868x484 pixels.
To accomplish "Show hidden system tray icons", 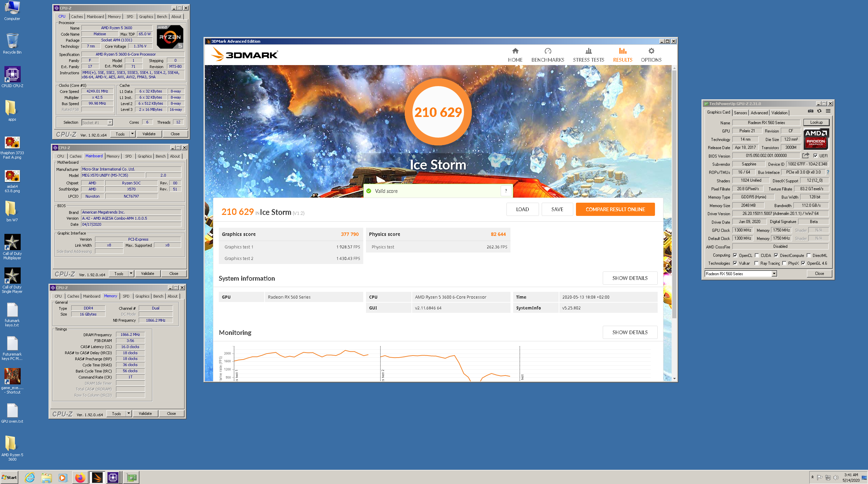I will click(812, 477).
